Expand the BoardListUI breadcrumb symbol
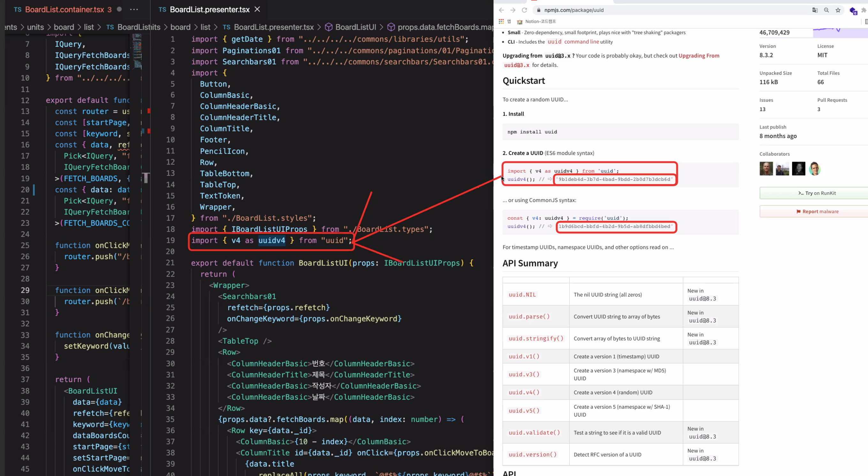This screenshot has height=476, width=868. coord(355,27)
